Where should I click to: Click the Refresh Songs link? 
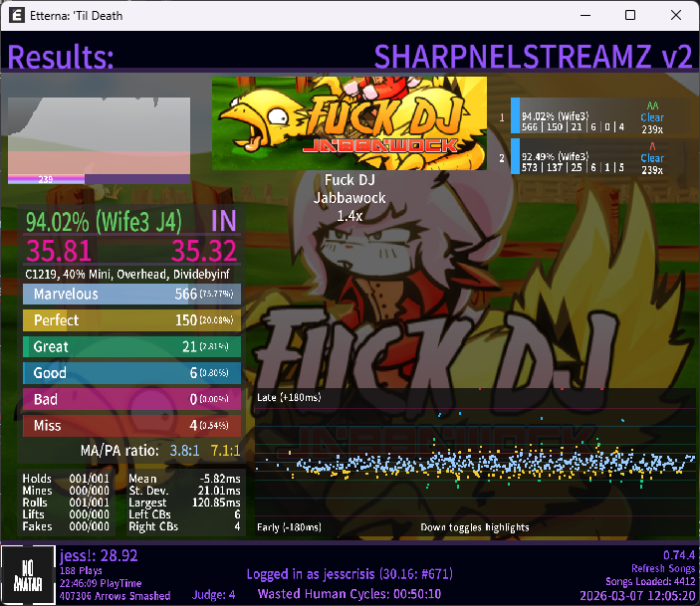[x=658, y=567]
